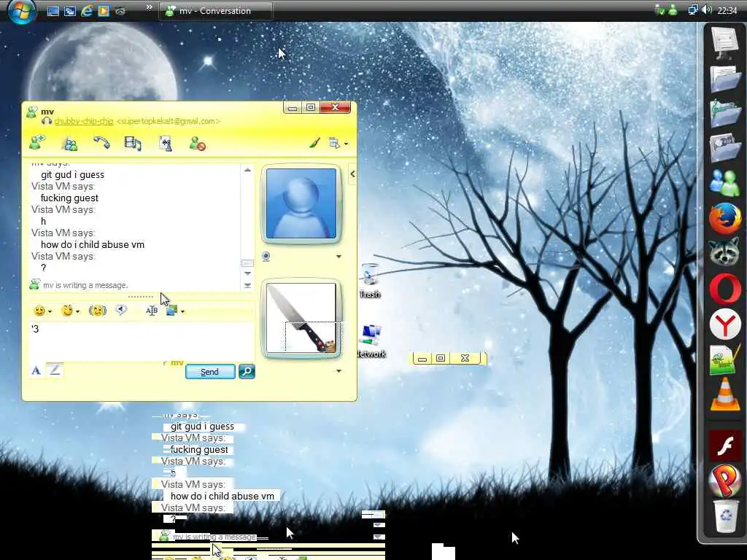Image resolution: width=747 pixels, height=560 pixels.
Task: Click the chubby-chip-chip contact link
Action: (84, 122)
